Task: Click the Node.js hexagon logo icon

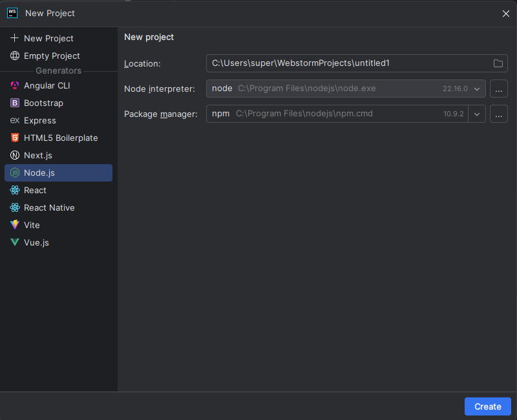Action: click(x=15, y=173)
